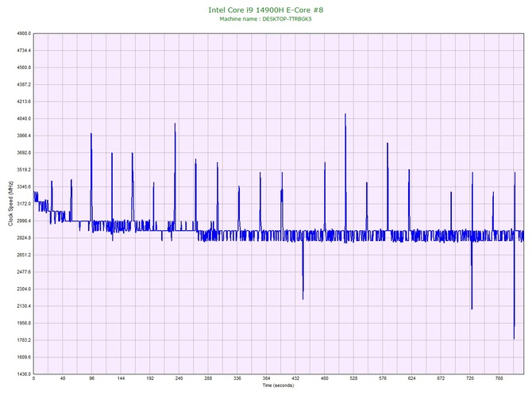The image size is (532, 399).
Task: Click the 624 tick on time axis
Action: click(x=412, y=378)
